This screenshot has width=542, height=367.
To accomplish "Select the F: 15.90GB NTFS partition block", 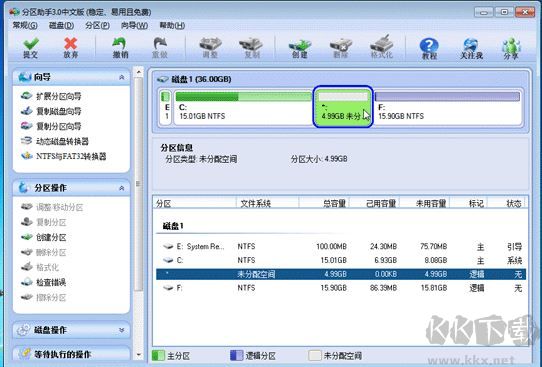I will (x=448, y=107).
